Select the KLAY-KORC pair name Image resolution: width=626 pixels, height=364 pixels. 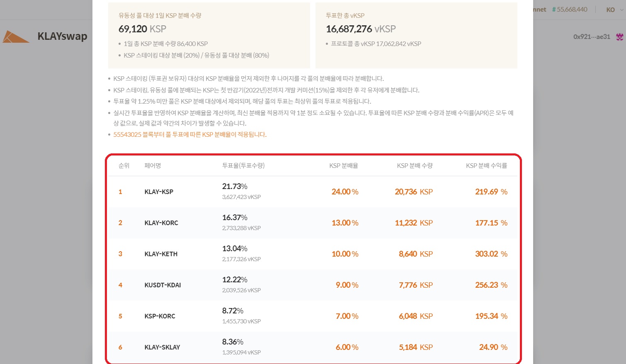click(161, 223)
